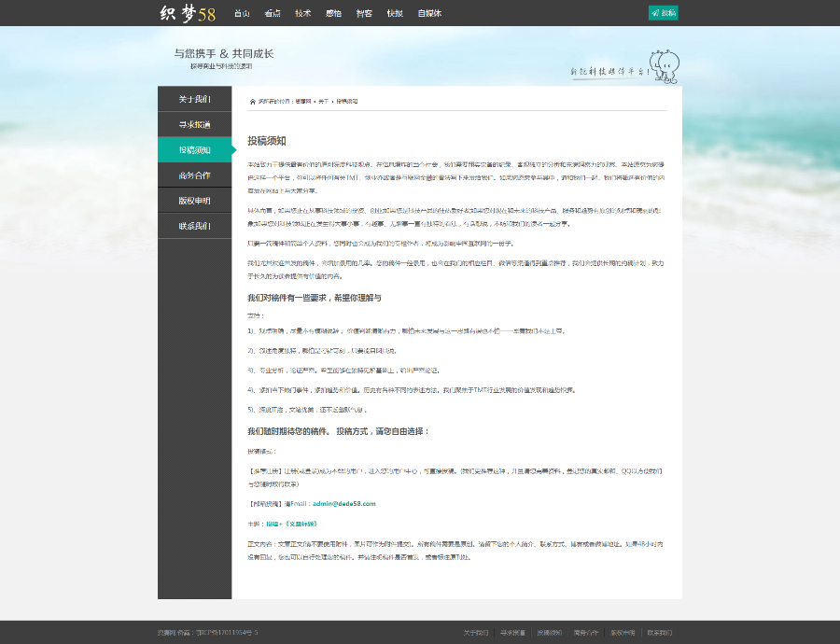Click the cartoon mascot image in banner
This screenshot has height=644, width=840.
(665, 66)
